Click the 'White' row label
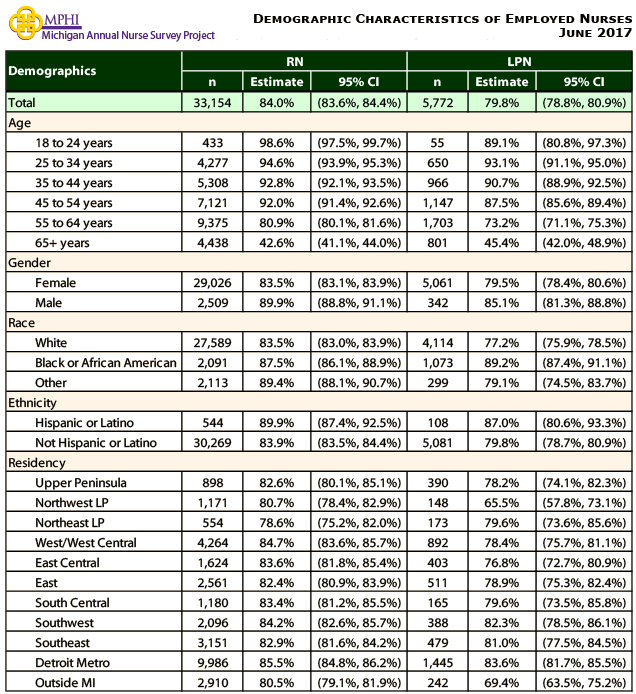Screen dimensions: 636x694 [51, 343]
